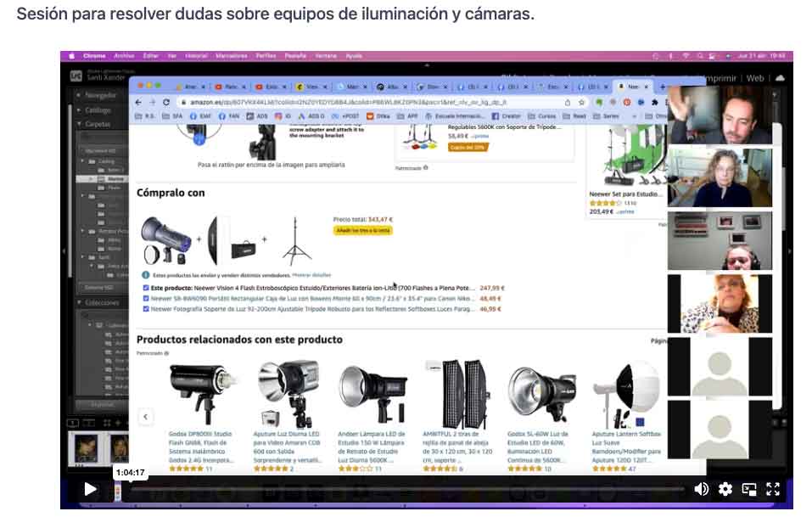Click the lock icon before amazon.es
The height and width of the screenshot is (517, 812).
pos(183,102)
